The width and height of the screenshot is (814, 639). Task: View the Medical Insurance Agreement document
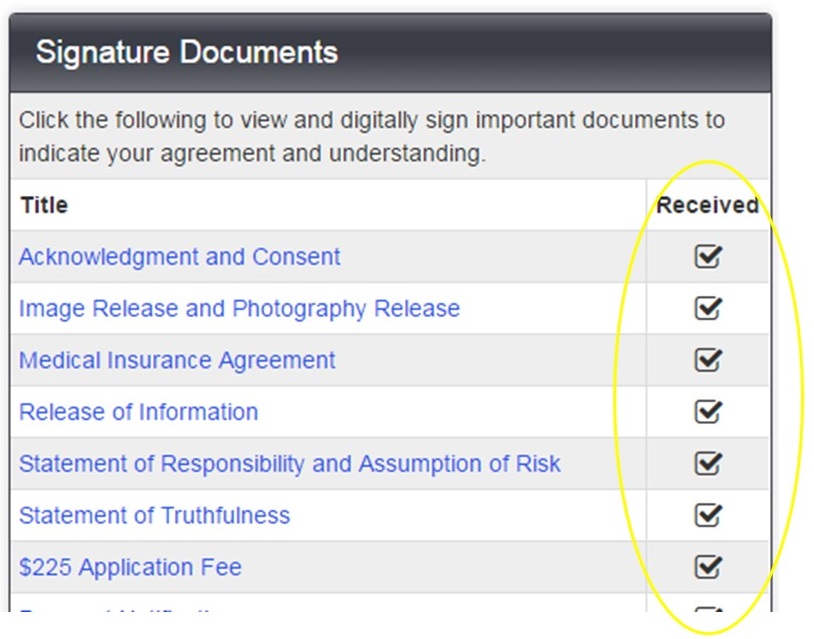coord(177,360)
